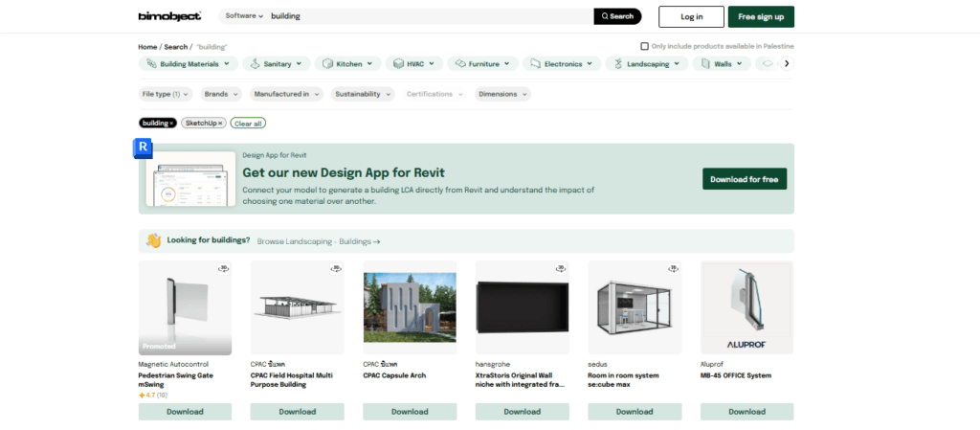Open the Software dropdown in search bar
The image size is (980, 430).
pos(244,16)
